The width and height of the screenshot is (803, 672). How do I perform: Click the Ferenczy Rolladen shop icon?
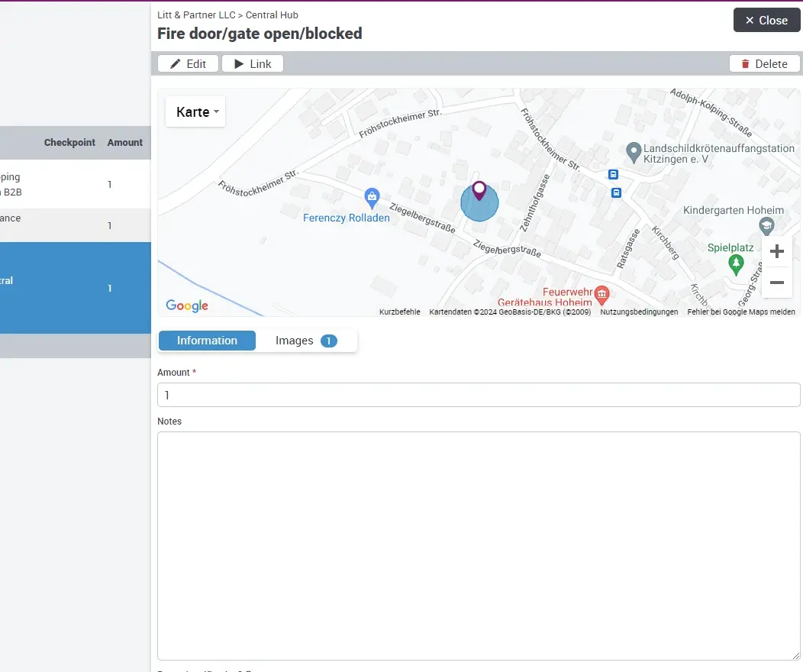(372, 198)
